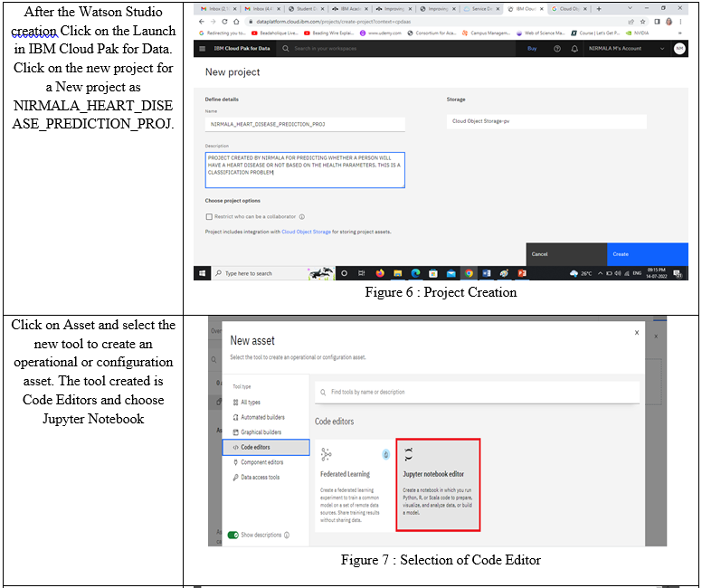Click the project Description text area

click(x=304, y=169)
